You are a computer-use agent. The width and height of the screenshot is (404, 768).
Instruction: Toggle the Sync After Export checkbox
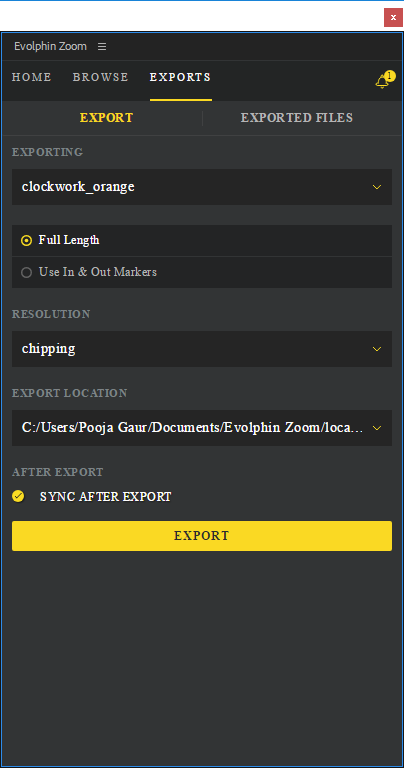pos(18,497)
